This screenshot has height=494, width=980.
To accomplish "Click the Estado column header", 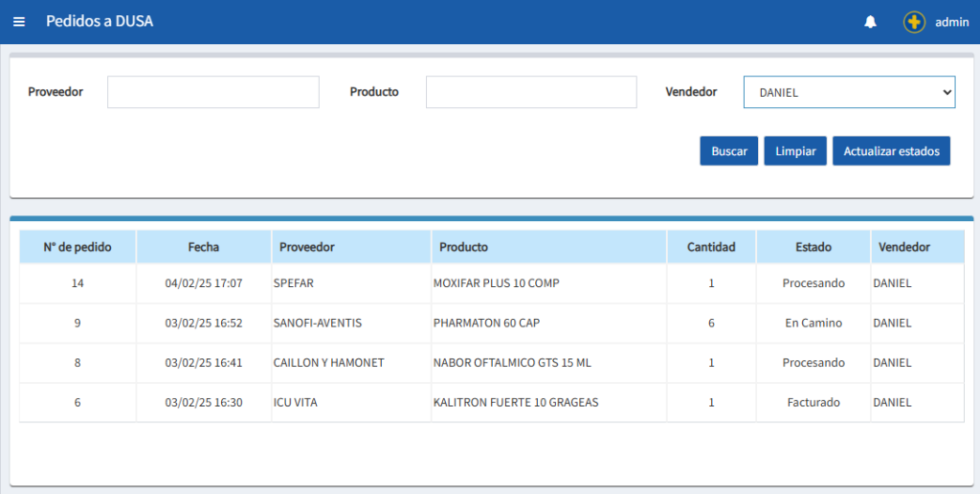I will (813, 247).
